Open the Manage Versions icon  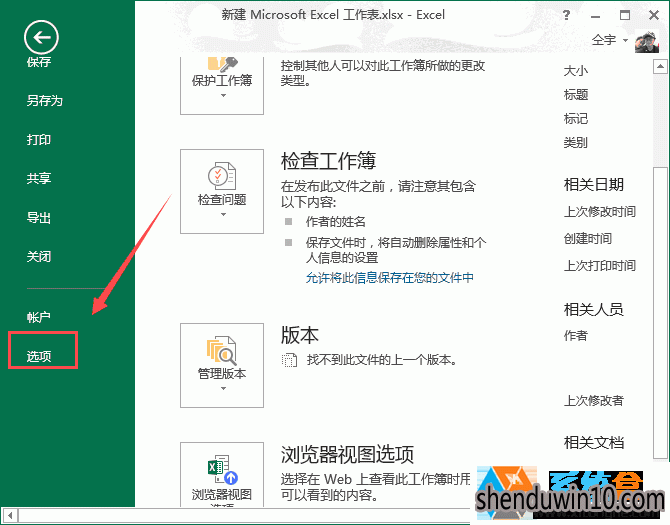pos(222,350)
